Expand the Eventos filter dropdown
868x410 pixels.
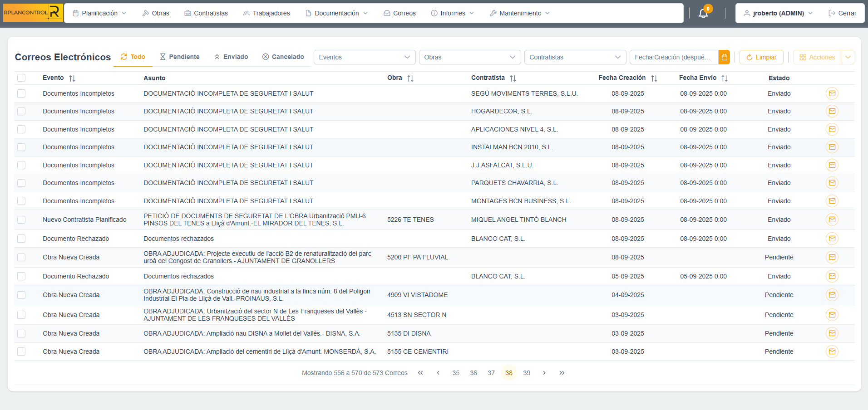click(364, 57)
